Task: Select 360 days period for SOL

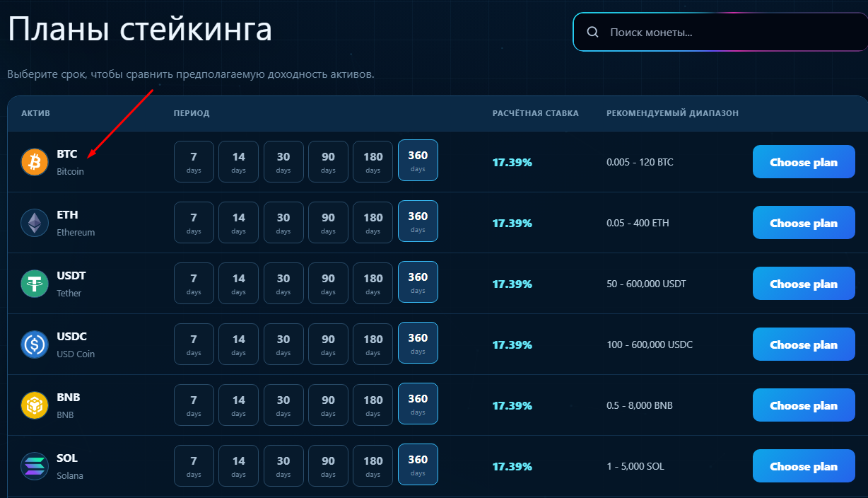Action: [418, 465]
